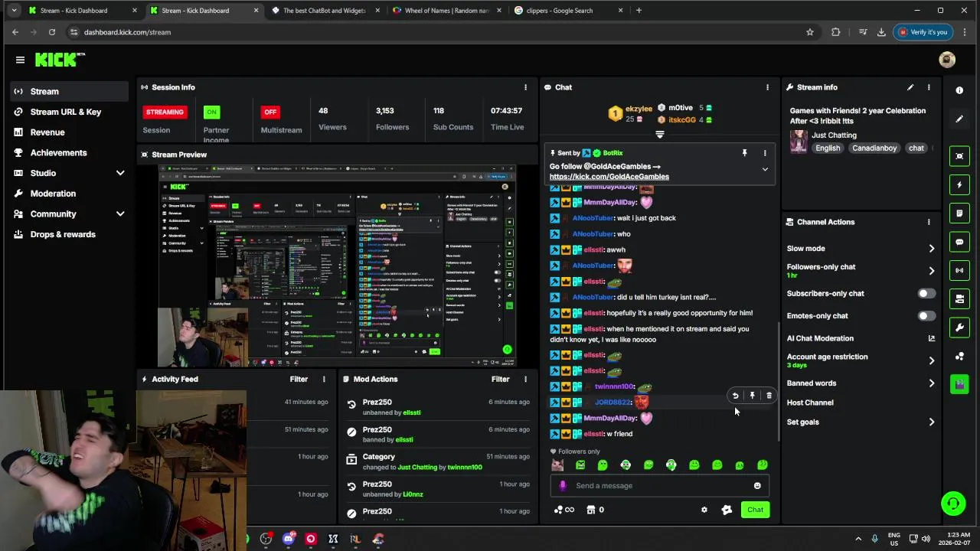Open Channel Actions three-dot menu

(x=929, y=222)
